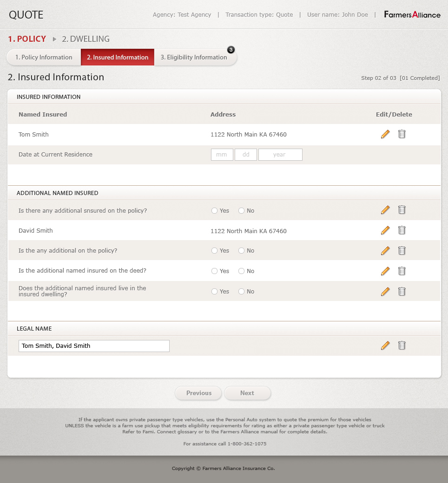Click the Farmers Alliance logo
Viewport: 448px width, 483px height.
412,14
